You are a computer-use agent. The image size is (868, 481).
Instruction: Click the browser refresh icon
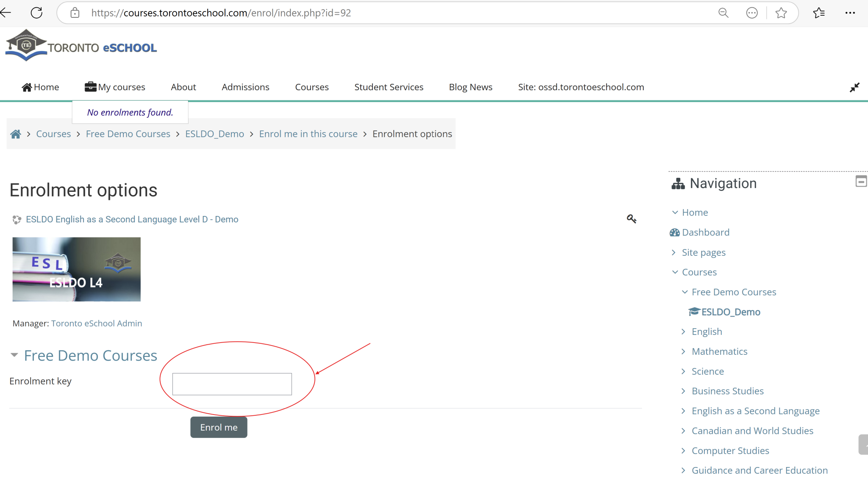point(37,13)
